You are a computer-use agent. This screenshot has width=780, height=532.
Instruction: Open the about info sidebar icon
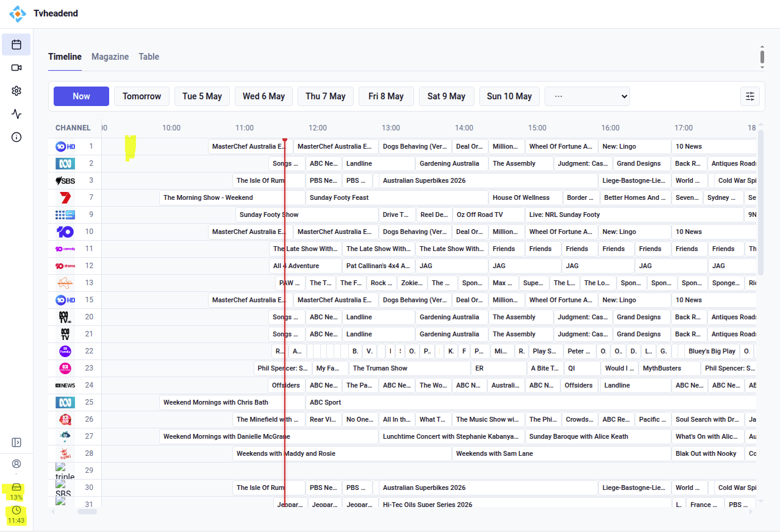tap(16, 137)
